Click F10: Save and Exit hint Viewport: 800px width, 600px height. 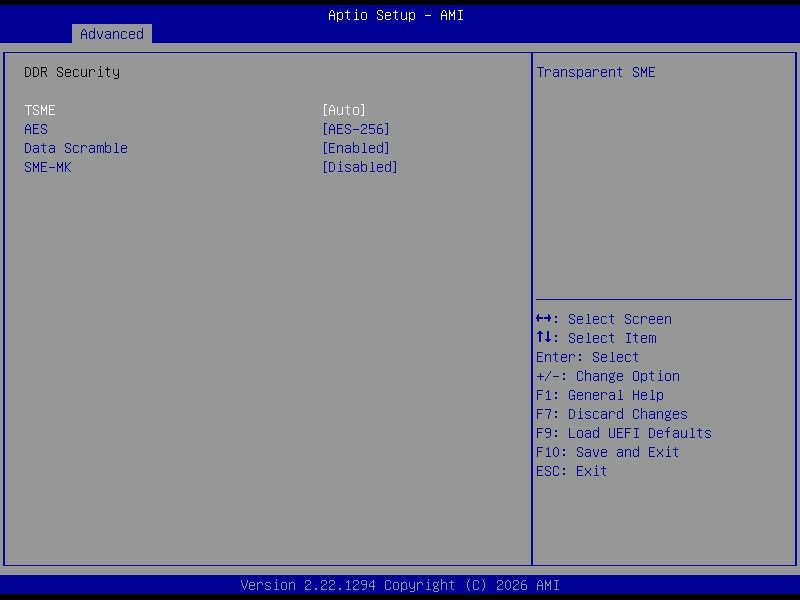click(x=607, y=453)
